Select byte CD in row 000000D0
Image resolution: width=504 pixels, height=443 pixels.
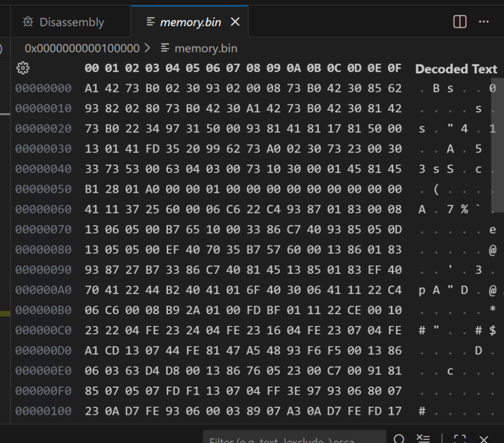112,351
